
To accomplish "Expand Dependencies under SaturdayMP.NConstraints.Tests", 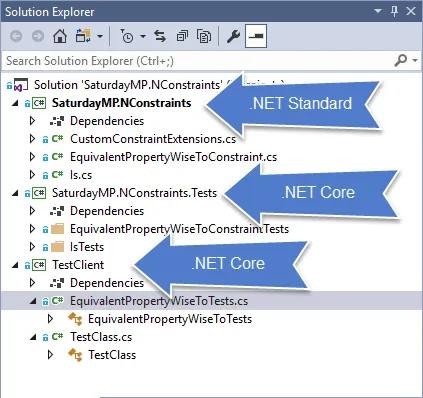I will pos(32,211).
